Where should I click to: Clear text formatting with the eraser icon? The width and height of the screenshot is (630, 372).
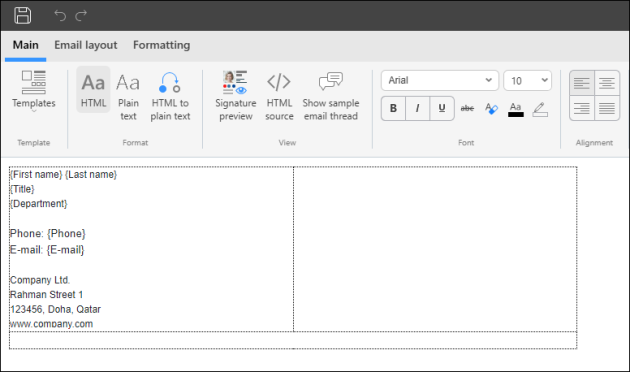pyautogui.click(x=491, y=108)
